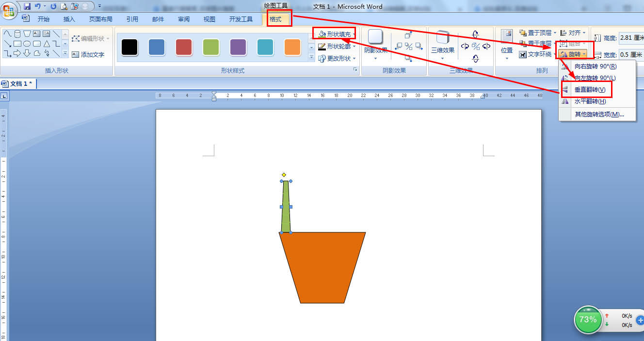Choose 其他旋转选项 from rotate menu
The image size is (644, 341).
coord(597,114)
